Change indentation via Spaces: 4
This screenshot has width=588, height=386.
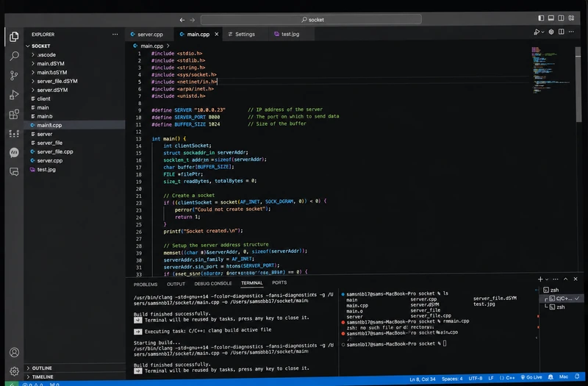[x=452, y=379]
